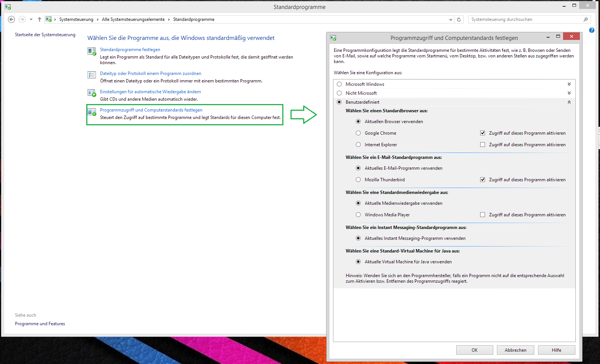Confirm dialog with OK button

(475, 350)
